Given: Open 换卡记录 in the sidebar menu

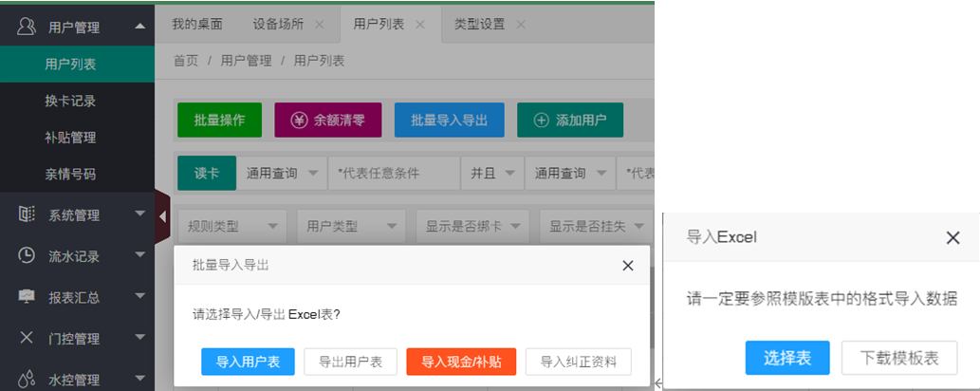Looking at the screenshot, I should point(70,101).
